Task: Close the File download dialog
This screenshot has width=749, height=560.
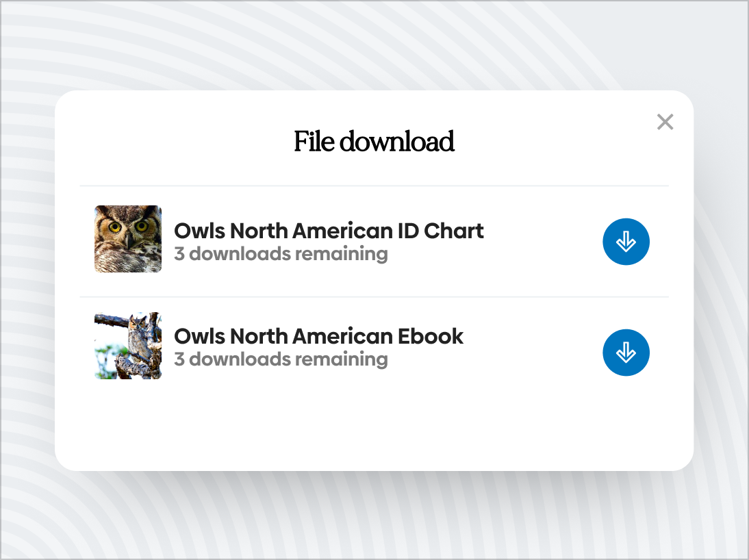Action: point(665,123)
